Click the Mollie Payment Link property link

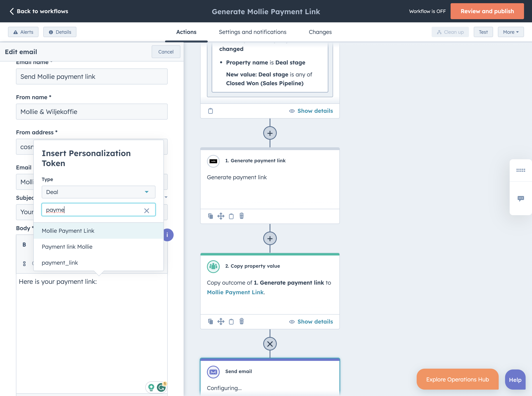point(235,292)
